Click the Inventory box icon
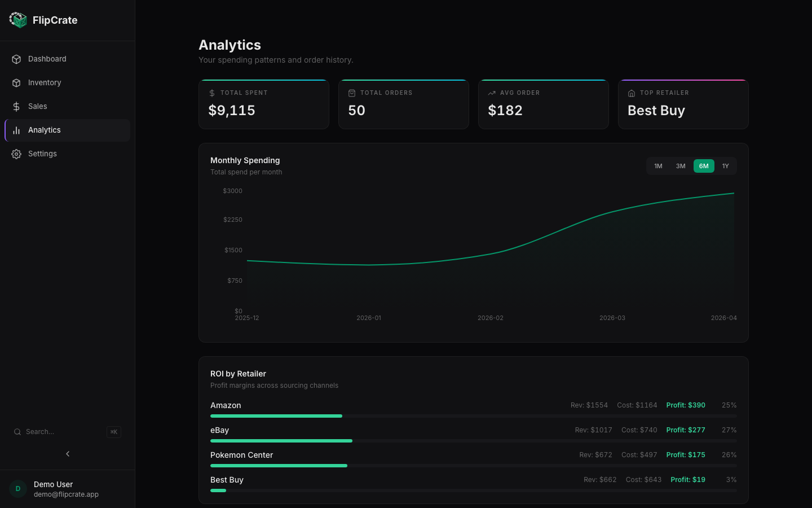 click(16, 82)
